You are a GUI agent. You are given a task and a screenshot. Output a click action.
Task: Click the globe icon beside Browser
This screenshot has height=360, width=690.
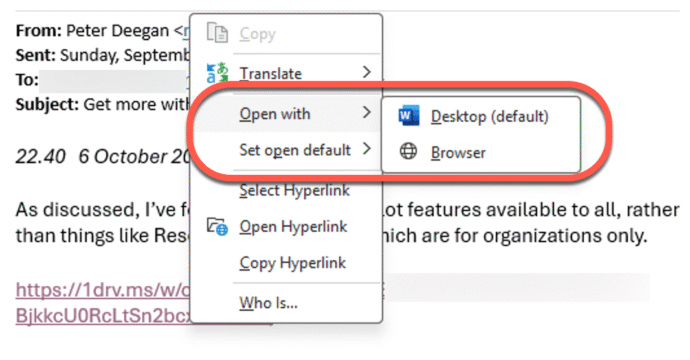(x=408, y=151)
